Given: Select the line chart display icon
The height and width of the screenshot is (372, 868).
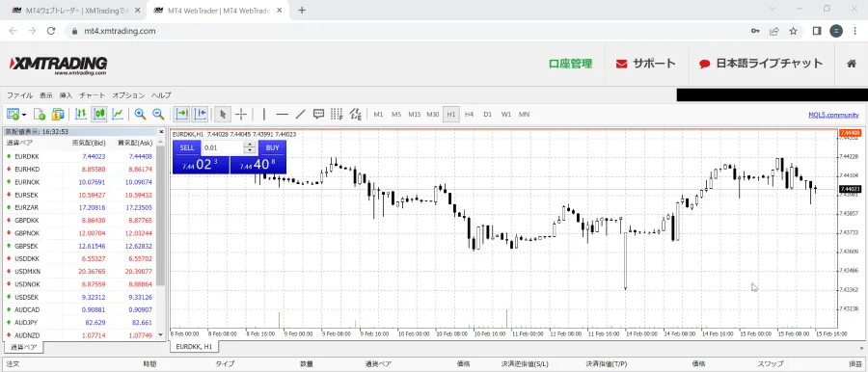Looking at the screenshot, I should click(x=118, y=114).
